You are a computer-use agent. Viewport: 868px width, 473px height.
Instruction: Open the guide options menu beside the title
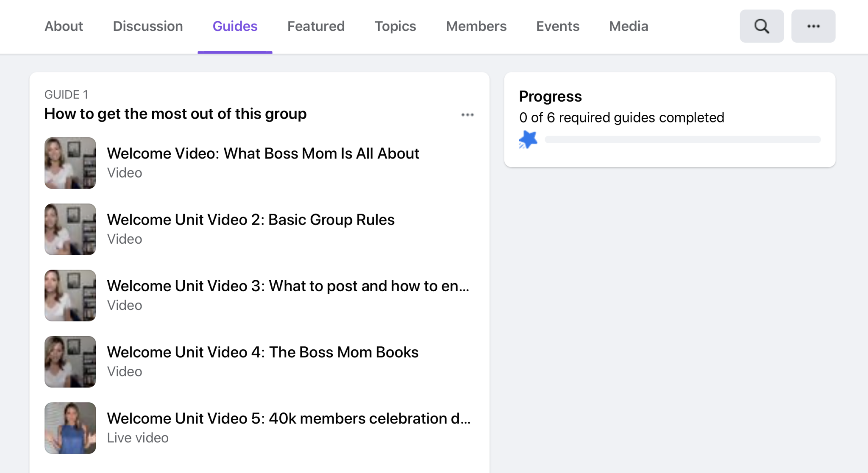pyautogui.click(x=467, y=114)
